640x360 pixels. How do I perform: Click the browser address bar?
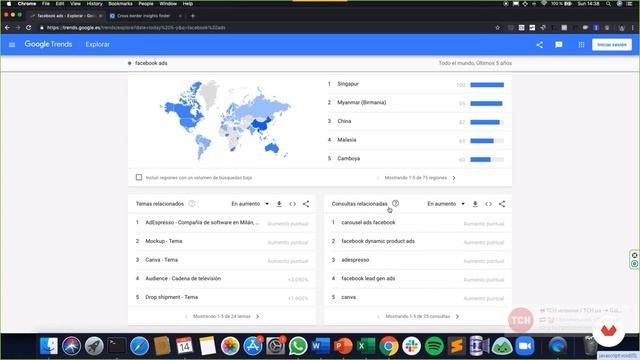pos(265,28)
